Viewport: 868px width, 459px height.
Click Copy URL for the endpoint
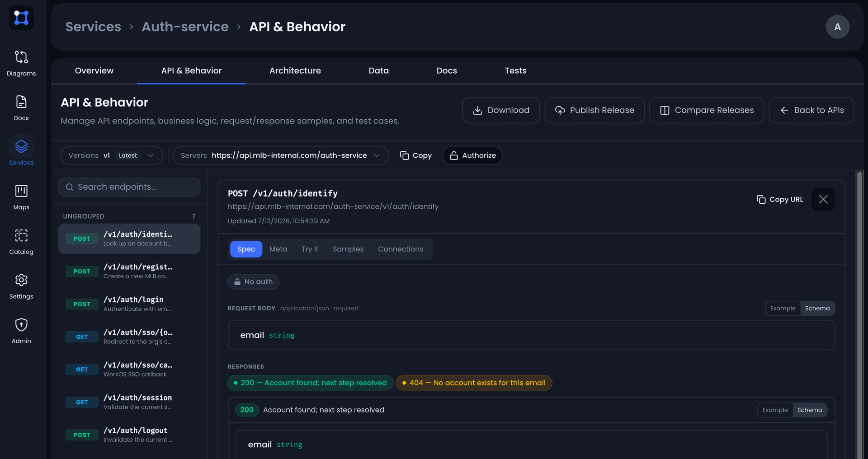[x=780, y=199]
